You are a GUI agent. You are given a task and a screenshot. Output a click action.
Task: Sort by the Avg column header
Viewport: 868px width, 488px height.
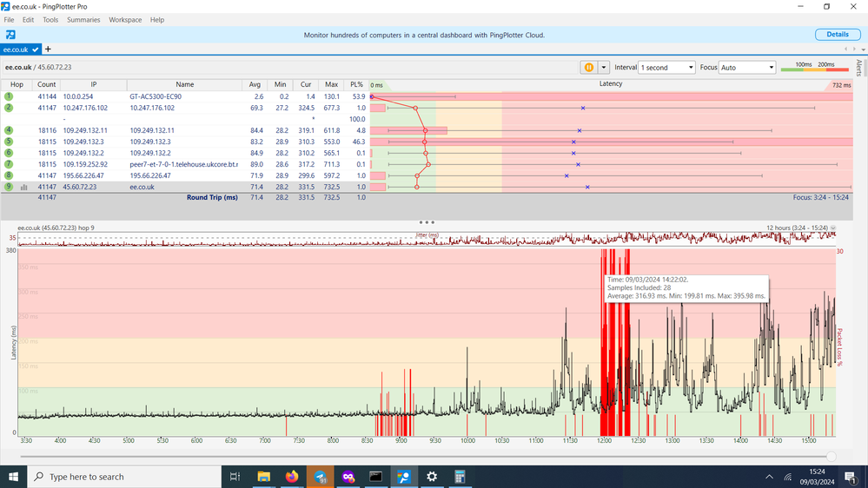pyautogui.click(x=255, y=84)
